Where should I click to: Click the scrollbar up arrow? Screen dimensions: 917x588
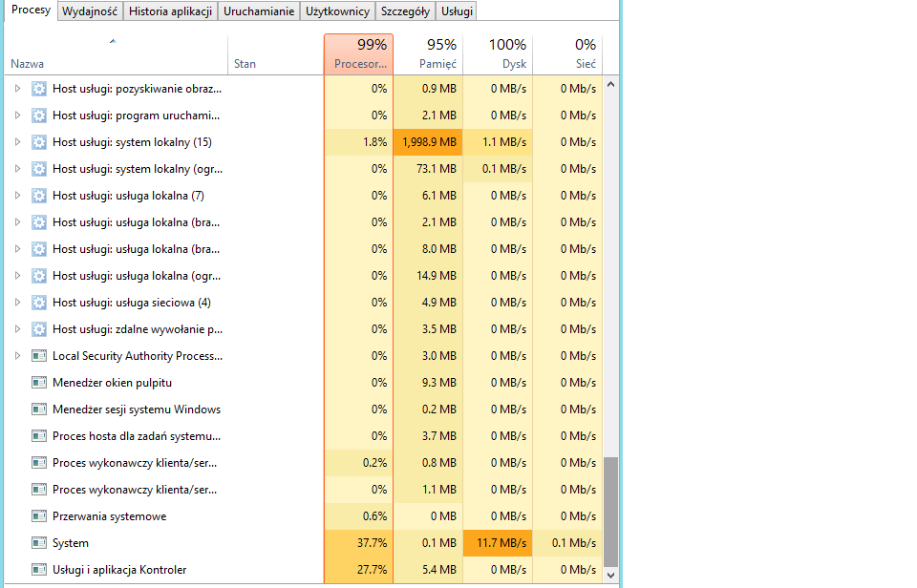click(610, 84)
